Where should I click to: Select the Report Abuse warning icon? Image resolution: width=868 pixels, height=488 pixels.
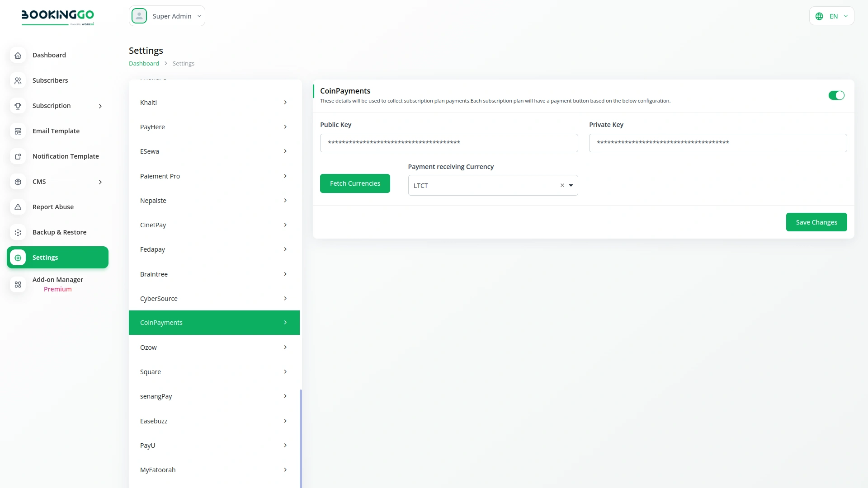[x=18, y=207]
